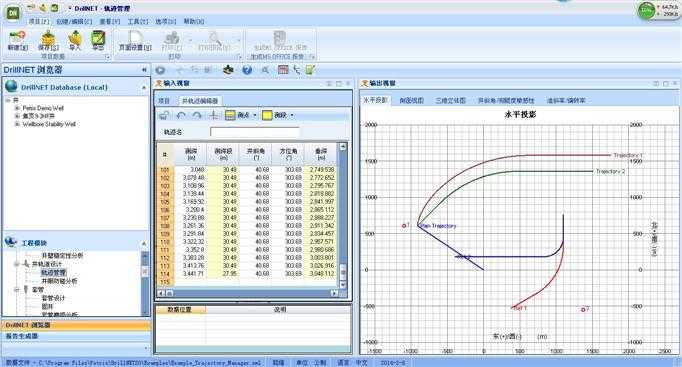
Task: Click the DrillNET Database globe icon
Action: pyautogui.click(x=11, y=87)
